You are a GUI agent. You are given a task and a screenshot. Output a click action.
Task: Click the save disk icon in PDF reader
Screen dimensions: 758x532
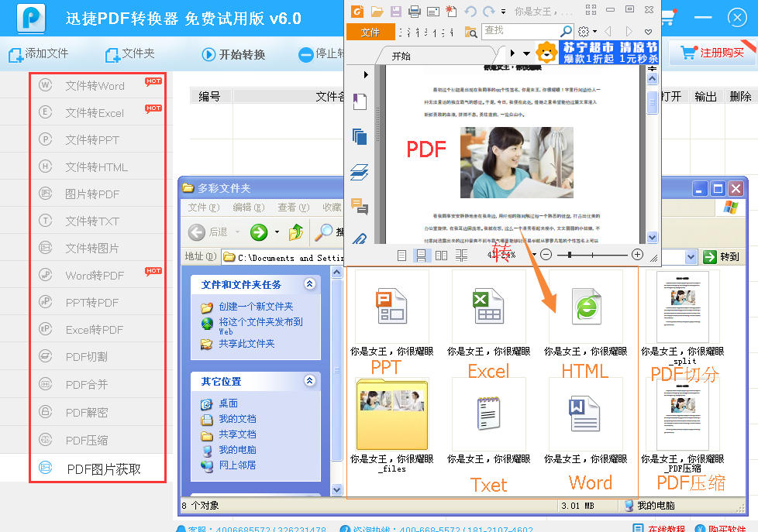[396, 11]
